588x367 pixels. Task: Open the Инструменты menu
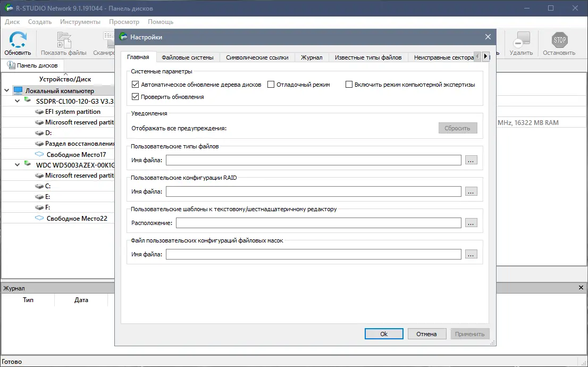(x=80, y=22)
